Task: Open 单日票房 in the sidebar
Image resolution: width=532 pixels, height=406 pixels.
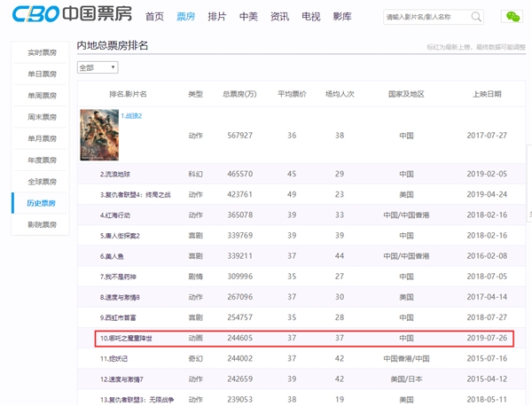Action: 41,74
